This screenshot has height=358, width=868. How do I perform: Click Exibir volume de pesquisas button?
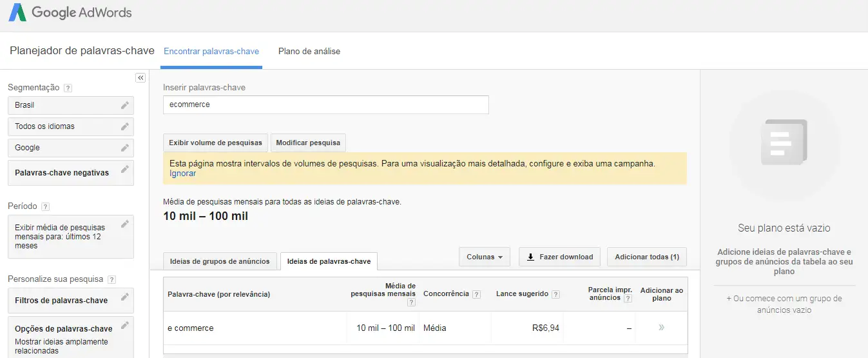tap(215, 143)
